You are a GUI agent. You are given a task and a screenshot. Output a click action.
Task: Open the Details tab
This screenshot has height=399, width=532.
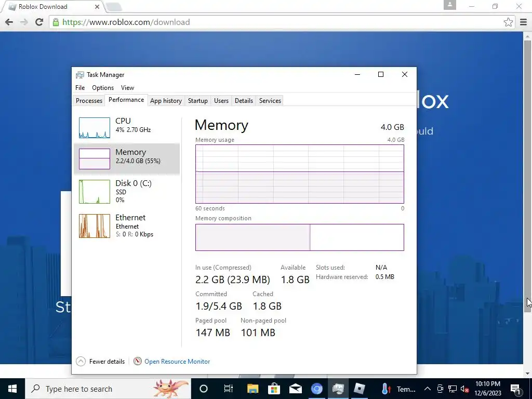244,100
